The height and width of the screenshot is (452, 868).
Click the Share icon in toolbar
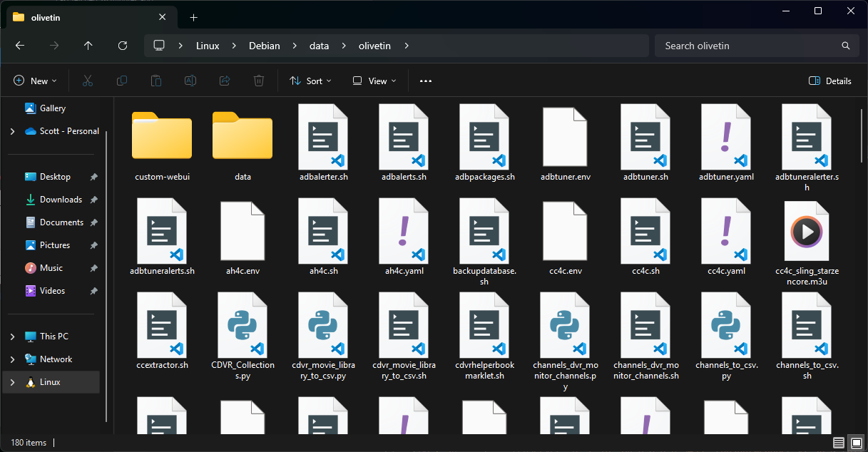225,81
